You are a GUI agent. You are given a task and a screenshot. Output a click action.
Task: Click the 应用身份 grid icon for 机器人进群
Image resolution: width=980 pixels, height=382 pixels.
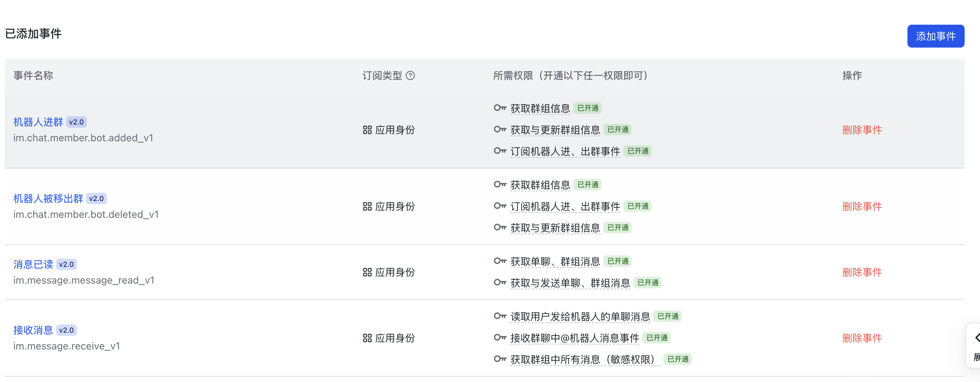tap(367, 130)
